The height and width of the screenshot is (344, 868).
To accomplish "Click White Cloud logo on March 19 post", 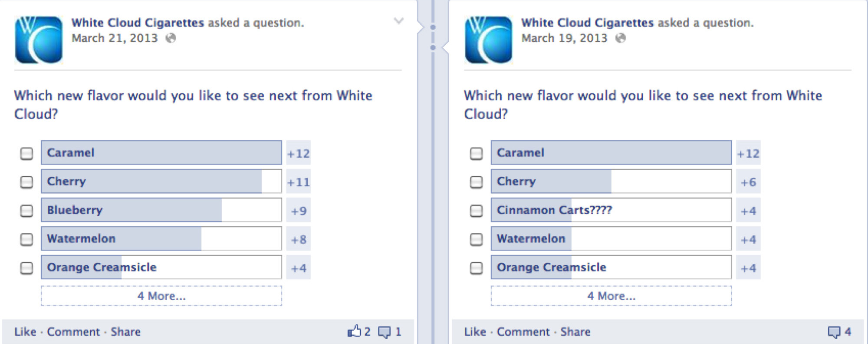I will click(488, 40).
